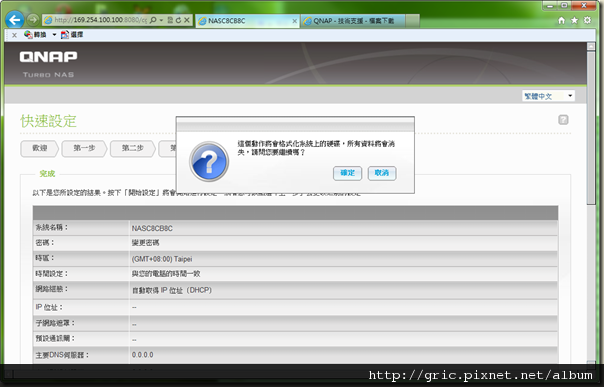Screen dimensions: 604x387
Task: Click the dialog question mark icon
Action: click(209, 162)
